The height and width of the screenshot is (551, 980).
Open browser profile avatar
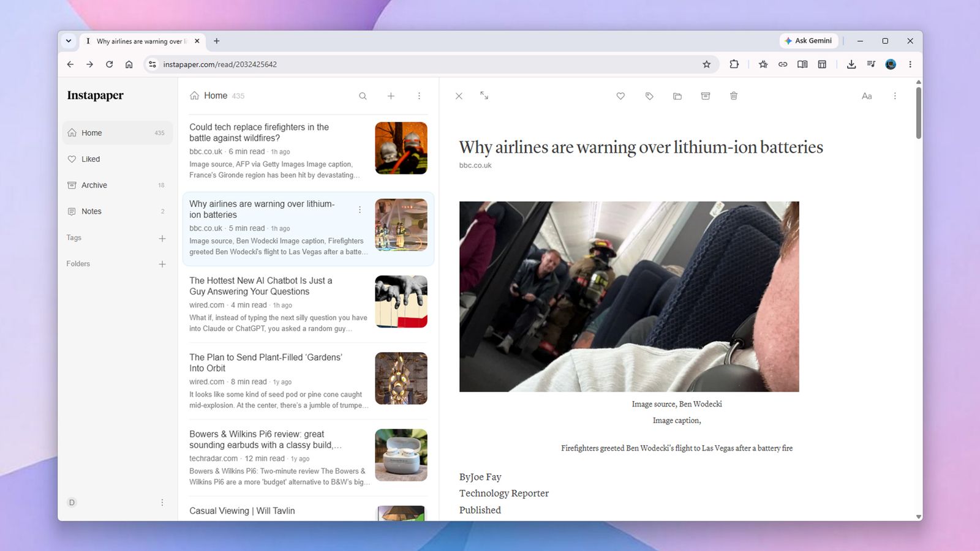pos(891,64)
